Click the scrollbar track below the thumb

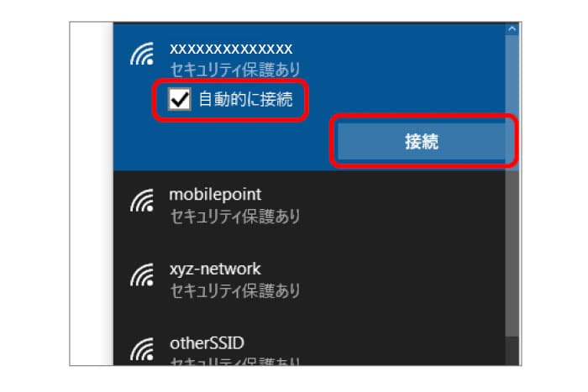click(512, 351)
